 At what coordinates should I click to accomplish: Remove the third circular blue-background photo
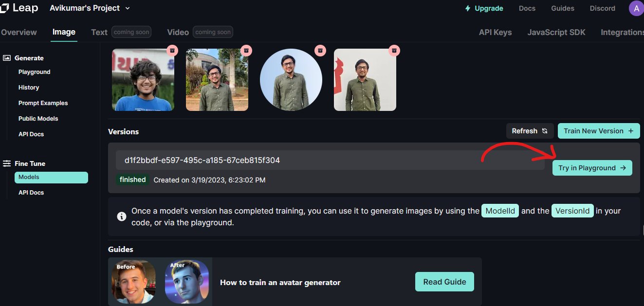[x=320, y=50]
